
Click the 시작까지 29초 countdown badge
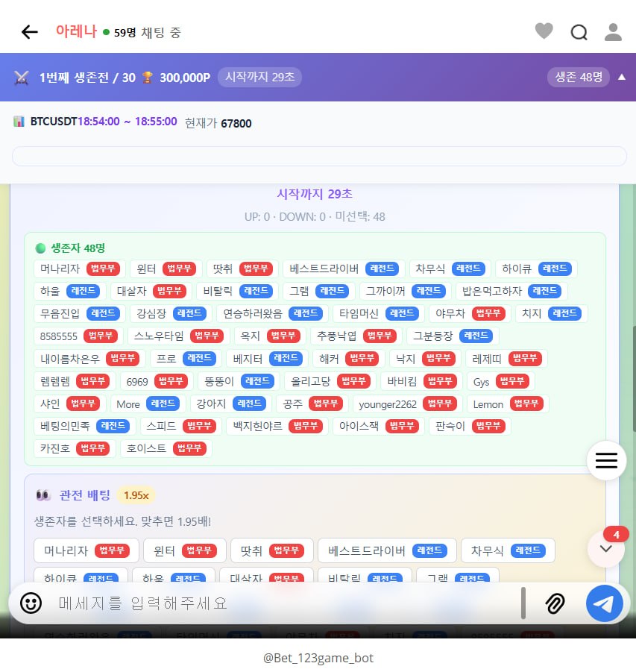coord(259,77)
